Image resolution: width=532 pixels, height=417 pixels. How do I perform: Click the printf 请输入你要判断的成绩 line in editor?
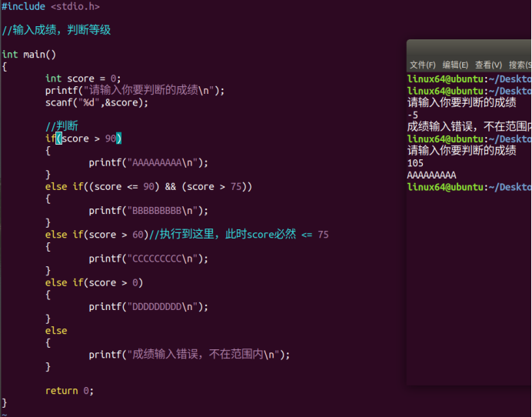click(135, 90)
